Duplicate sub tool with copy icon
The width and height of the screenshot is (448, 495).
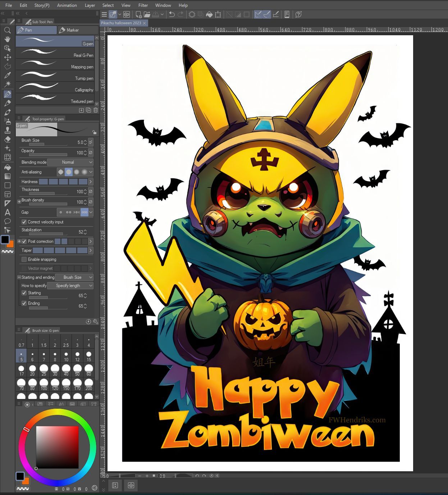[88, 110]
